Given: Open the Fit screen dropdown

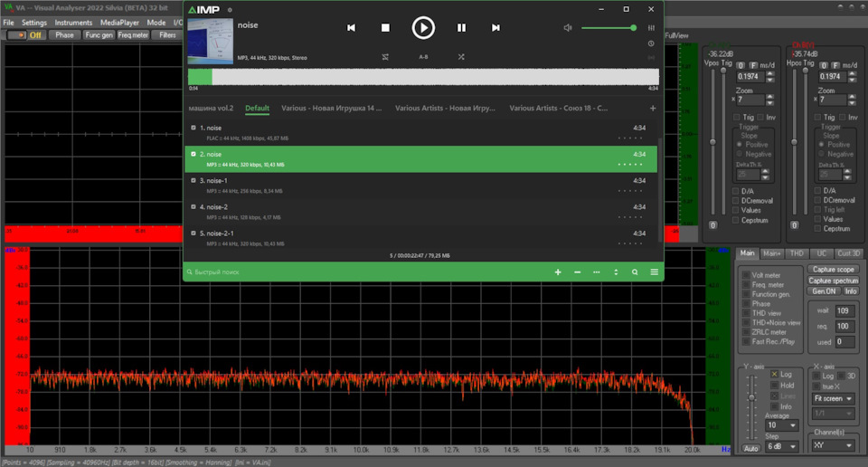Looking at the screenshot, I should tap(832, 398).
